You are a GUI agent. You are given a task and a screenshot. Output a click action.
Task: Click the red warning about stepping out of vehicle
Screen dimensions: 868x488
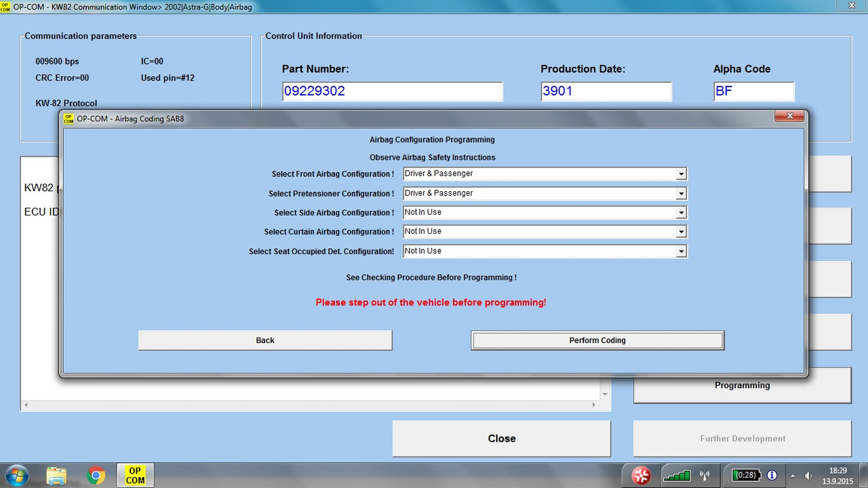point(431,302)
